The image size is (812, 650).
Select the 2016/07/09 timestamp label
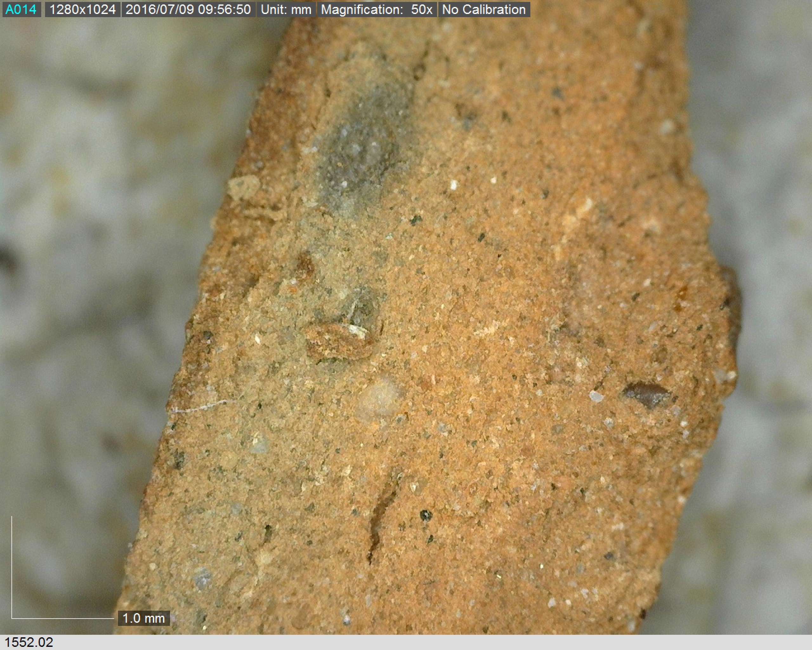[x=188, y=10]
